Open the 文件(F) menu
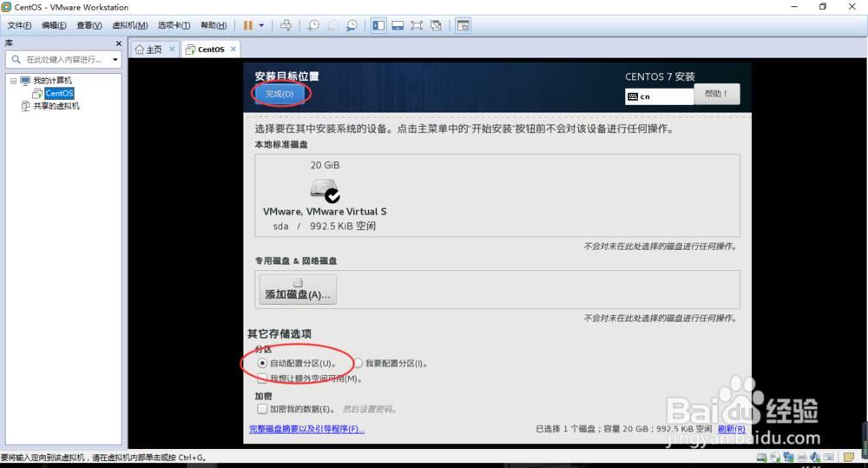 (x=19, y=25)
